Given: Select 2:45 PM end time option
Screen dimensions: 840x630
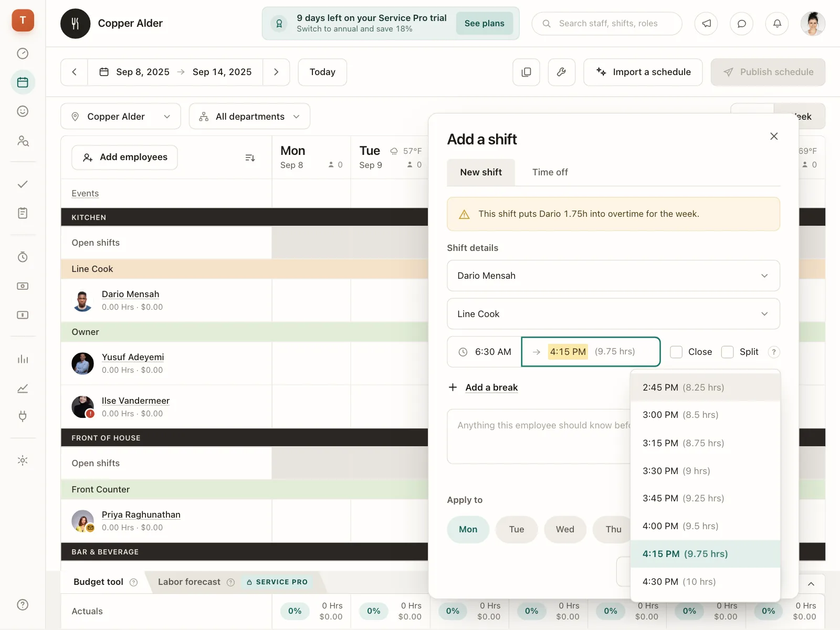Looking at the screenshot, I should tap(705, 387).
